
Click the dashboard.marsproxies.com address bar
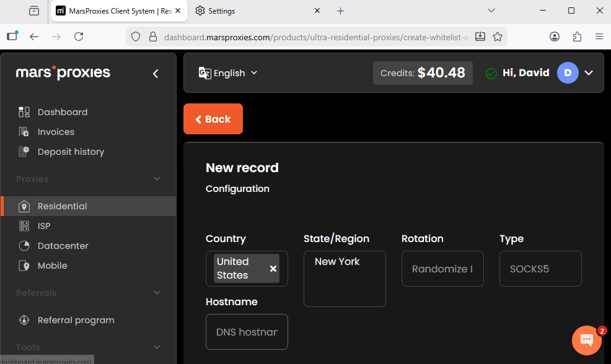pyautogui.click(x=317, y=37)
